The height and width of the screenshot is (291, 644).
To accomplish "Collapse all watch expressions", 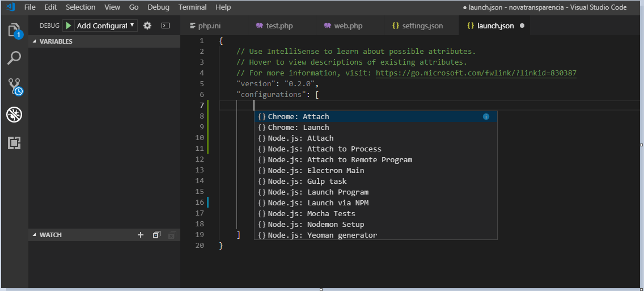I will pyautogui.click(x=156, y=235).
